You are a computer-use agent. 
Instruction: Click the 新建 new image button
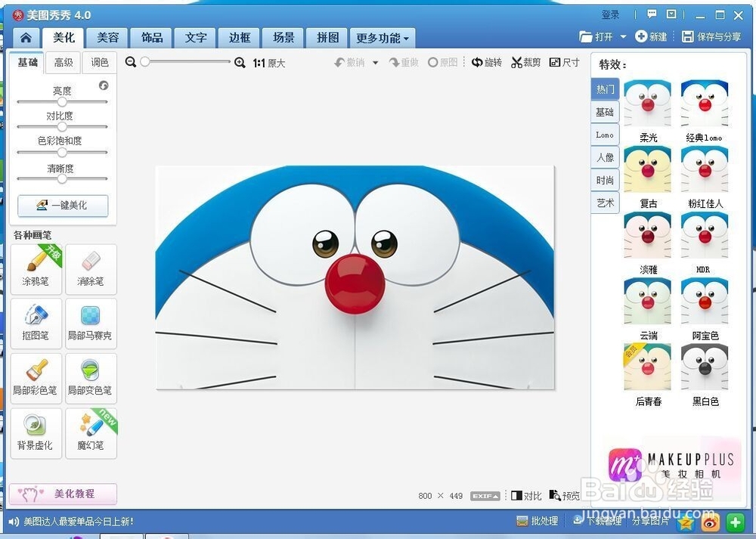pyautogui.click(x=651, y=36)
